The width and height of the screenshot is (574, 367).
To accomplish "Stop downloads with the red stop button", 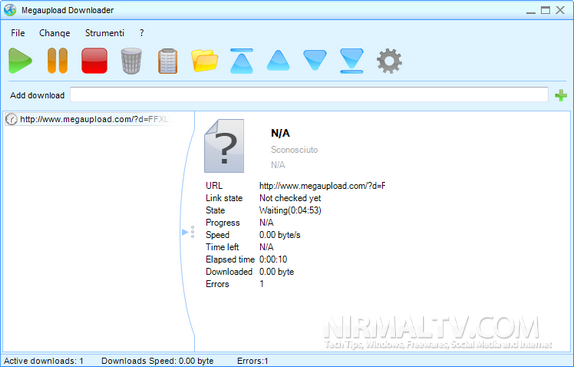I will click(94, 61).
